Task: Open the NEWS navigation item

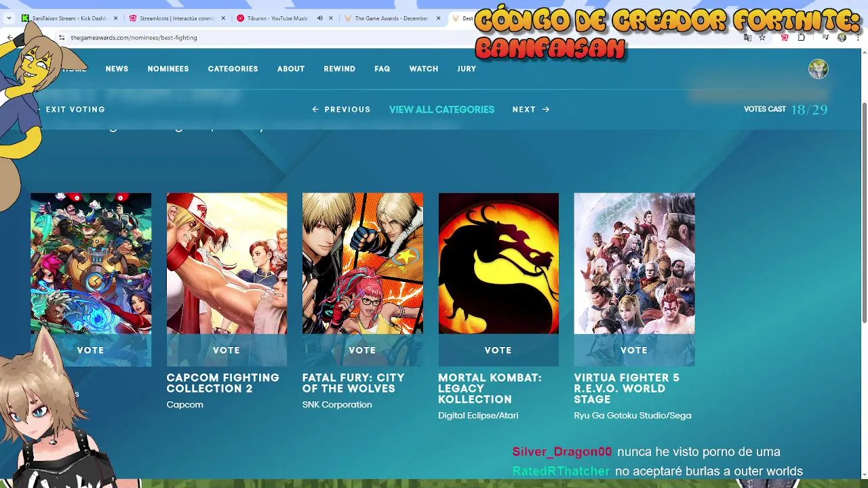Action: pyautogui.click(x=117, y=68)
